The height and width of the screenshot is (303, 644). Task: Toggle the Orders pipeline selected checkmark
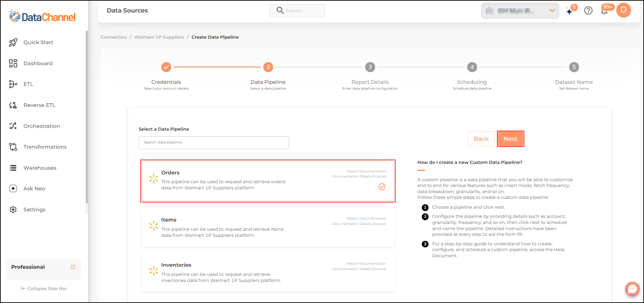[382, 187]
